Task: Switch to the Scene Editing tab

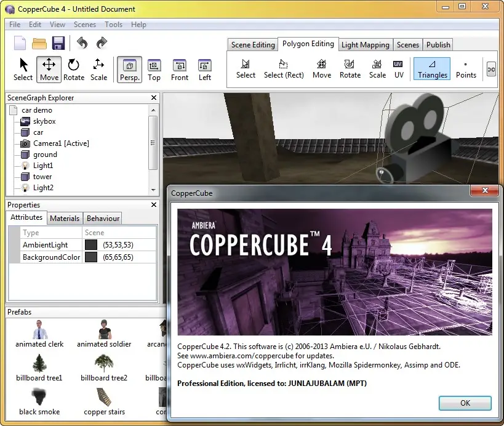Action: tap(253, 45)
